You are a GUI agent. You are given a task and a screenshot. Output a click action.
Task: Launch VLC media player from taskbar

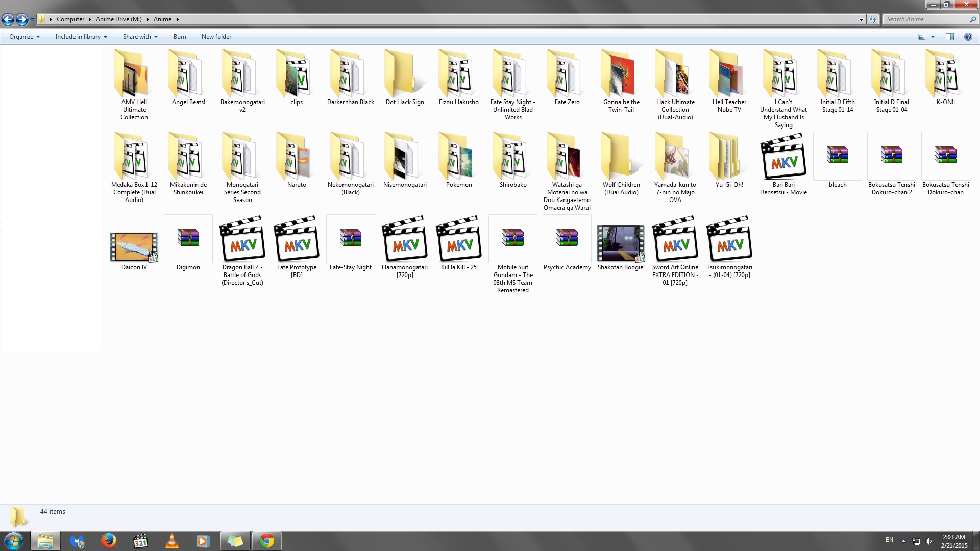click(x=172, y=541)
